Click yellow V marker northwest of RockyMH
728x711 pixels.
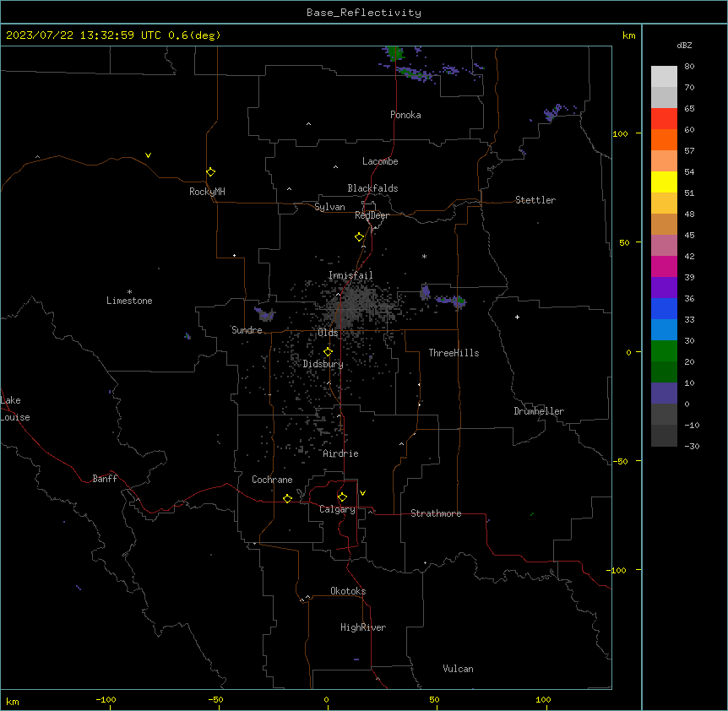(148, 155)
